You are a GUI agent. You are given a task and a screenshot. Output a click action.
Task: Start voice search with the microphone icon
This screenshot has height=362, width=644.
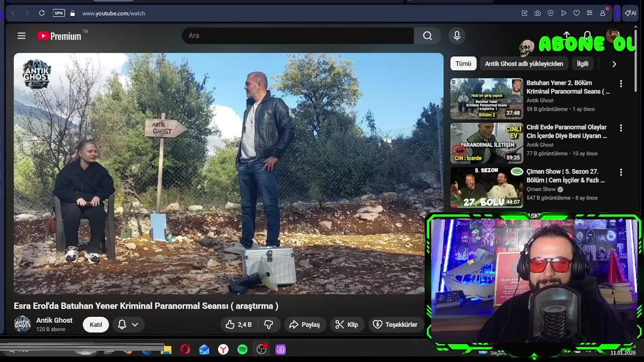click(457, 36)
